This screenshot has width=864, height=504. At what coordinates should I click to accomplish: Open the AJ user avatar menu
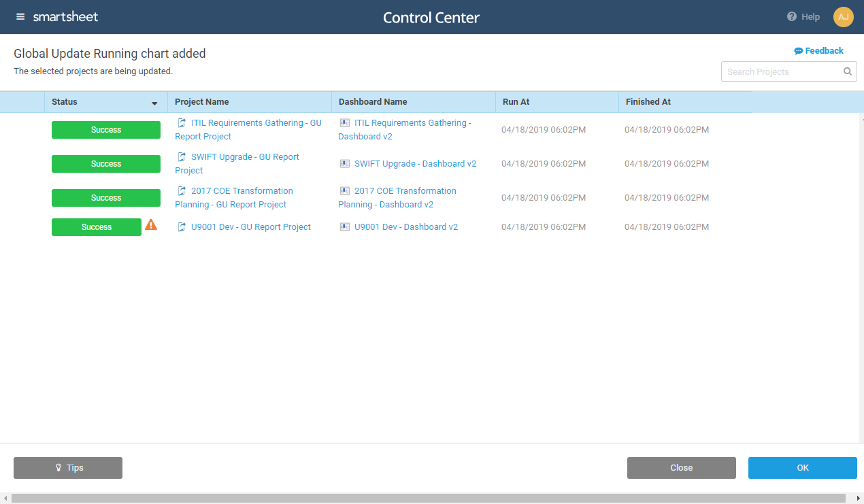tap(844, 17)
